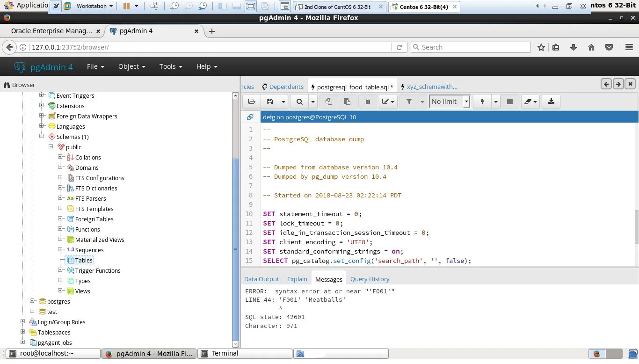This screenshot has width=639, height=364.
Task: Open the Firefox hamburger menu
Action: click(x=629, y=47)
